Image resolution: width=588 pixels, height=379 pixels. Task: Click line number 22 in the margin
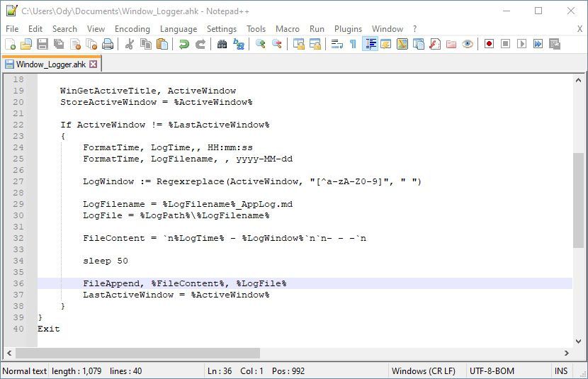tap(18, 125)
